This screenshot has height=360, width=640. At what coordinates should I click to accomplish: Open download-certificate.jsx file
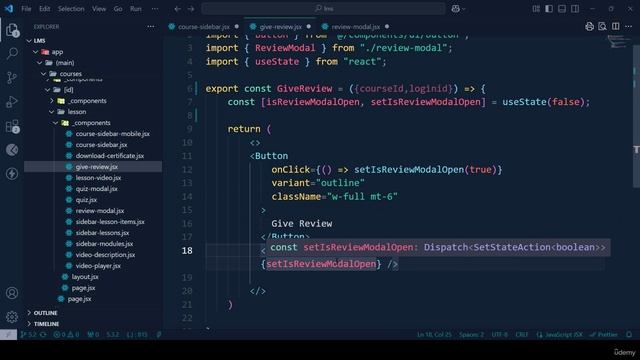point(109,156)
